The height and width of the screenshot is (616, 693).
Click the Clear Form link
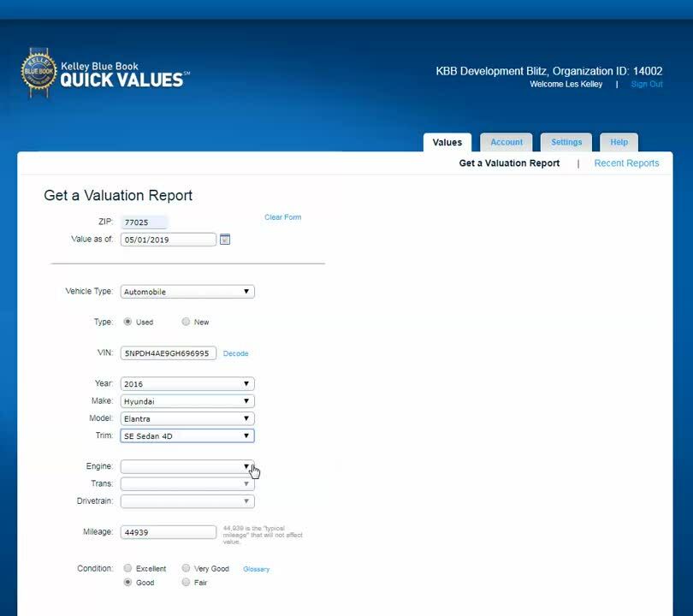point(283,217)
